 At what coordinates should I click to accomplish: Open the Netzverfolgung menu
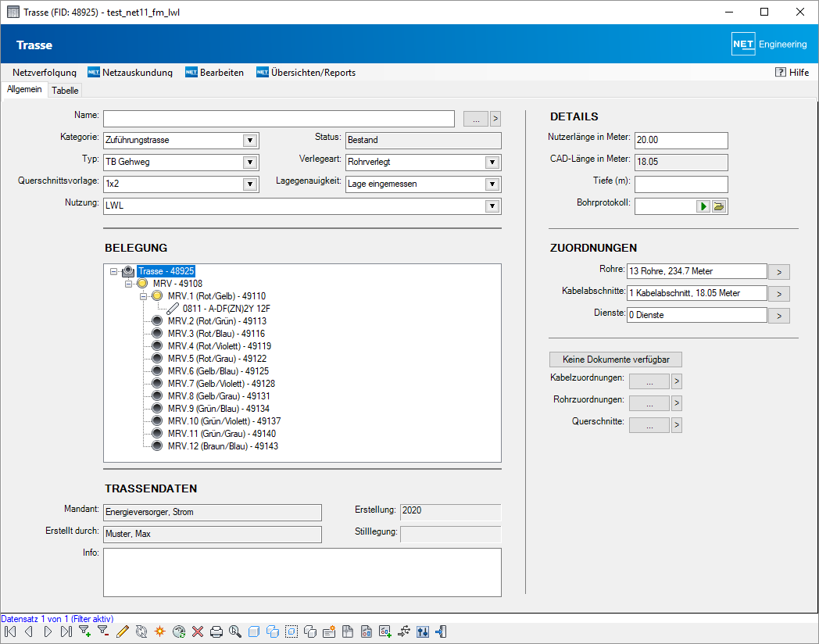[x=45, y=73]
